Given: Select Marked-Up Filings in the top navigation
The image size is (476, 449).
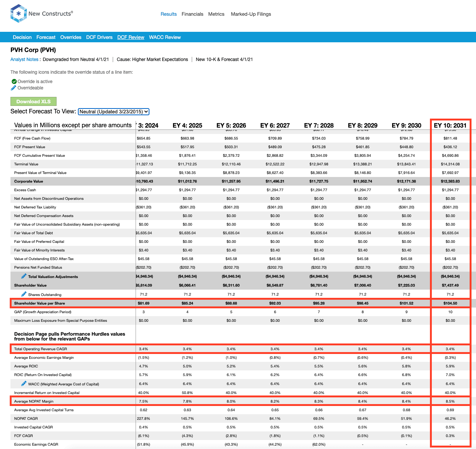Looking at the screenshot, I should tap(251, 14).
